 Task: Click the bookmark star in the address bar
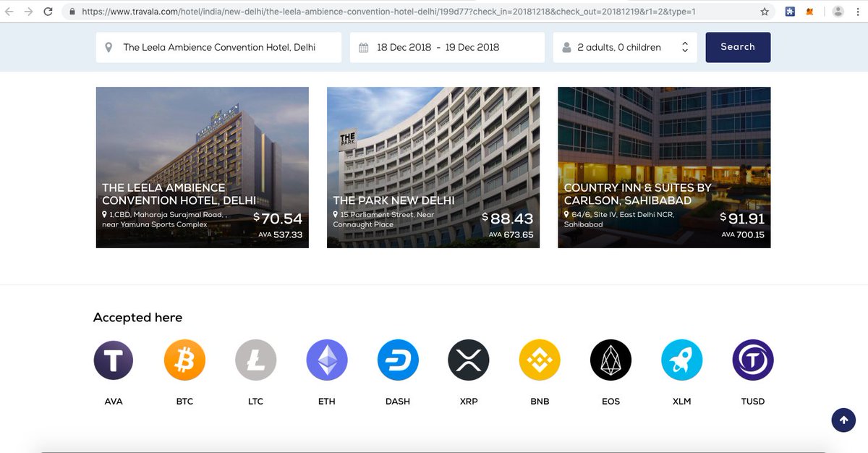click(x=763, y=11)
